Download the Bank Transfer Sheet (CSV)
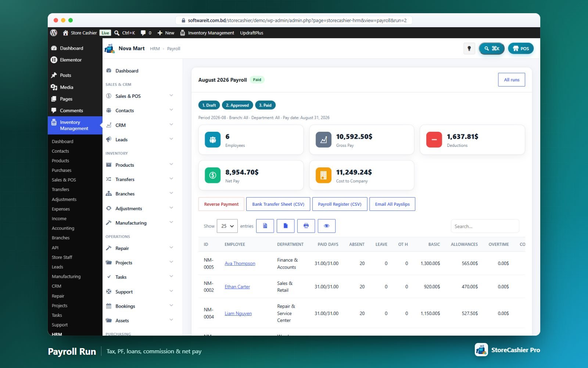Image resolution: width=588 pixels, height=368 pixels. 278,204
